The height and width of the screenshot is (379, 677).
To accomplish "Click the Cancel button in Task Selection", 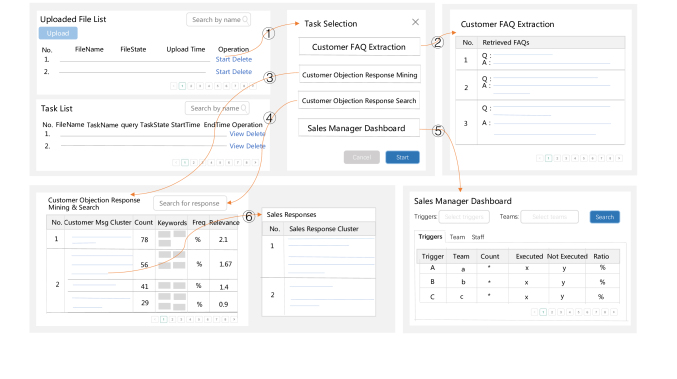I will [361, 157].
